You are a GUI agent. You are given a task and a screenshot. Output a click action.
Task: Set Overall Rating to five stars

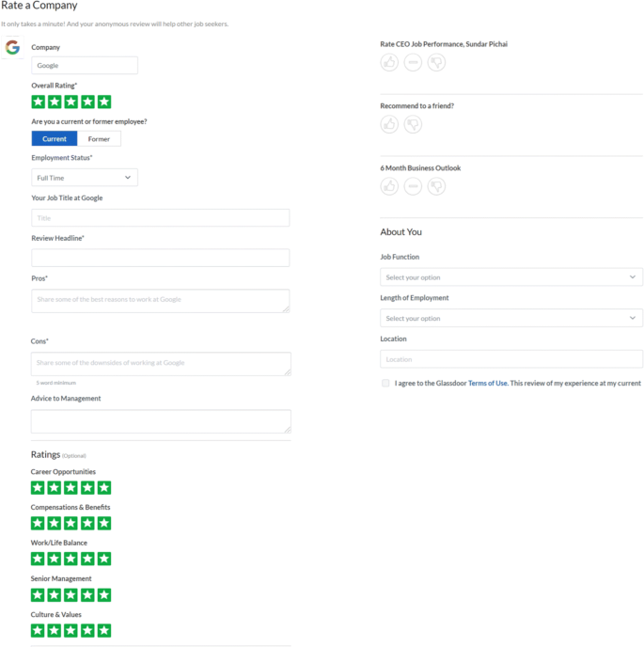pos(104,102)
